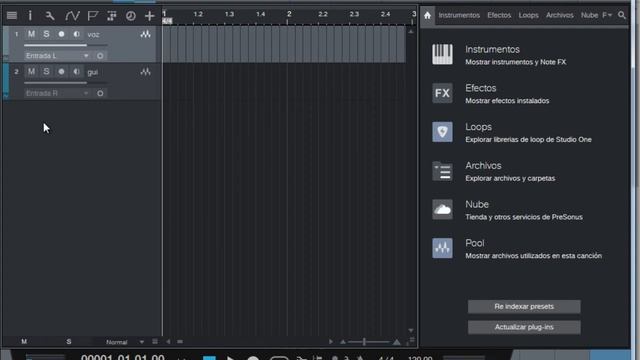Click position 1.3 on the timeline ruler
The height and width of the screenshot is (360, 640).
click(229, 14)
